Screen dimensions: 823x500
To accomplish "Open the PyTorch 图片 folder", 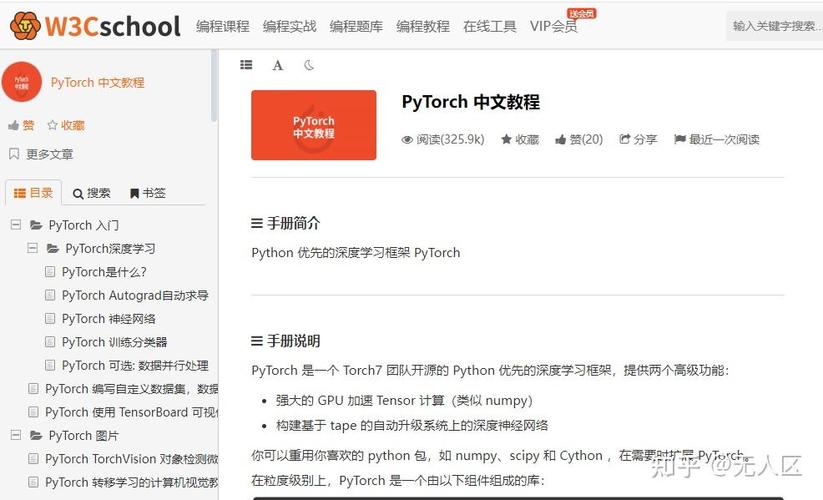I will click(83, 435).
